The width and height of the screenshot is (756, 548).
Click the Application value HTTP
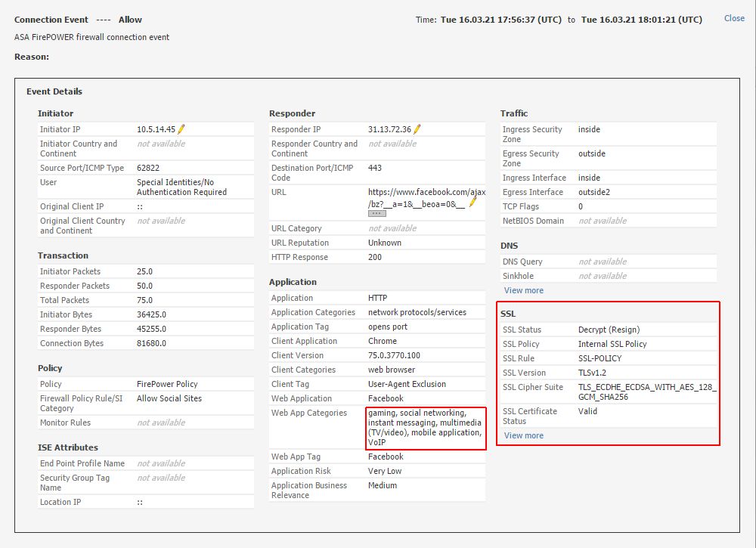click(x=377, y=298)
